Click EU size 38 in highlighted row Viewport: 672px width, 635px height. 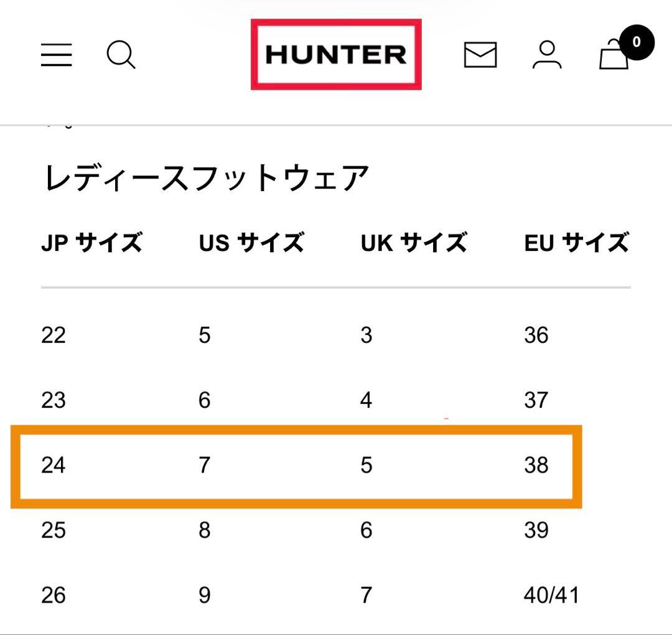(x=536, y=465)
